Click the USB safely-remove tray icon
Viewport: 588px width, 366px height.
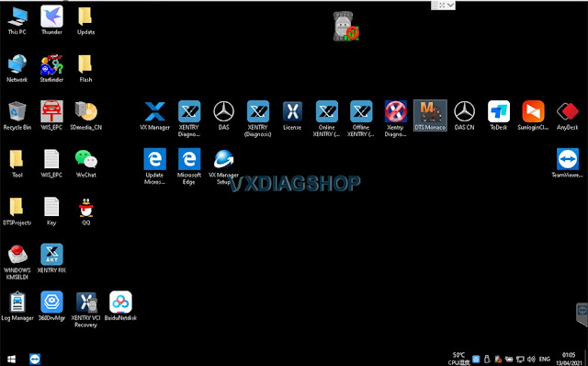487,360
